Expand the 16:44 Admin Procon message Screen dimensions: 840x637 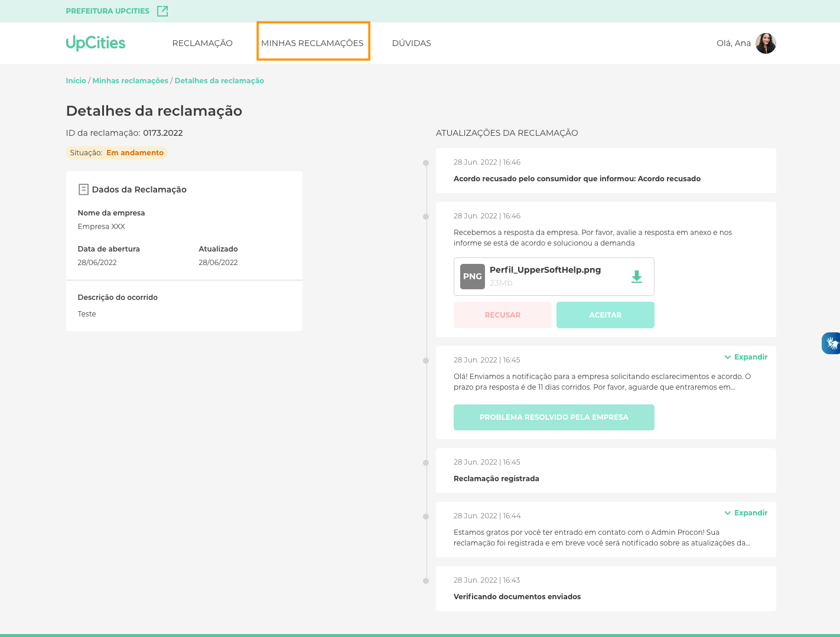click(746, 512)
